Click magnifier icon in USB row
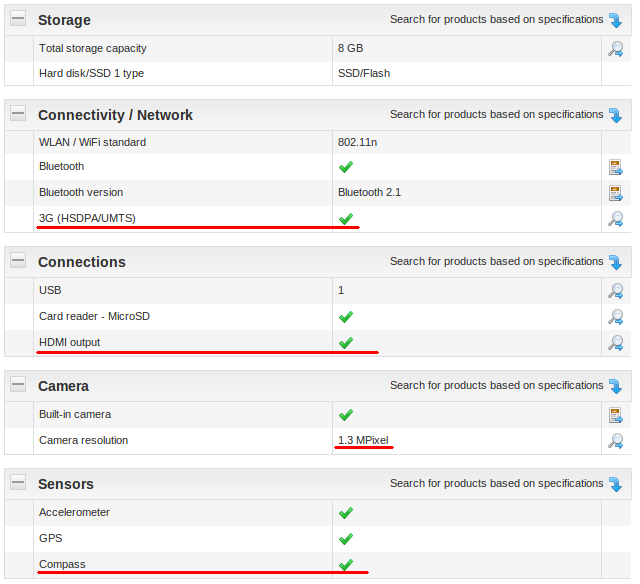 point(616,291)
